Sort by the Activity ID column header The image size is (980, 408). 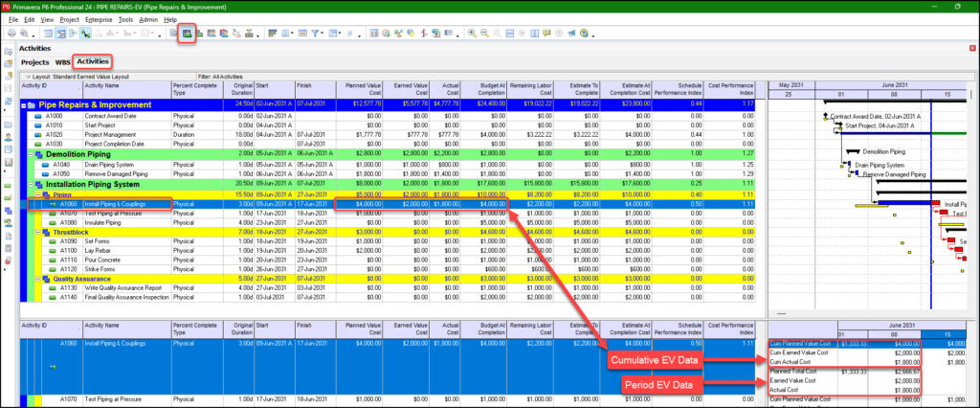(52, 89)
